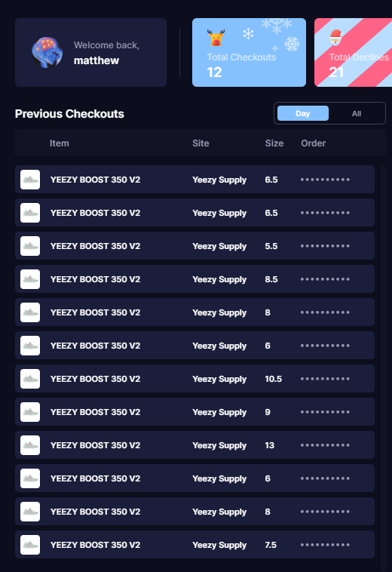This screenshot has width=392, height=572.
Task: Select YEEZY BOOST 350 V2 name in size 5.5 row
Action: 96,246
